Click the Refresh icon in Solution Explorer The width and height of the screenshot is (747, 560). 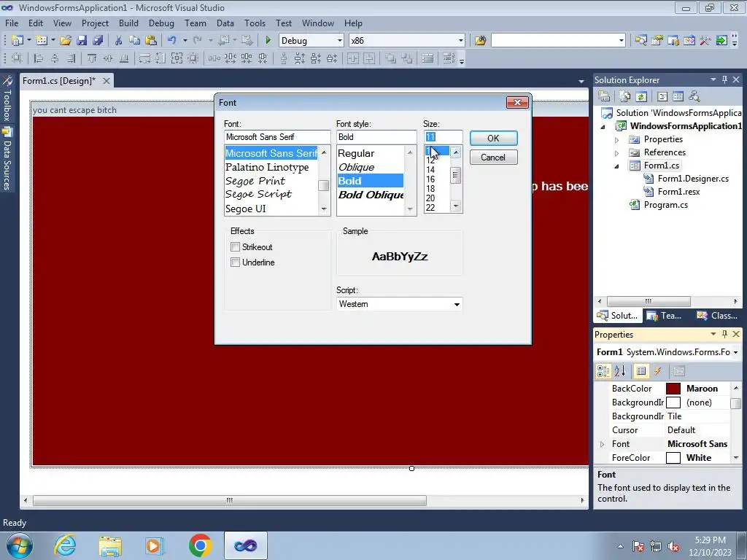tap(641, 97)
